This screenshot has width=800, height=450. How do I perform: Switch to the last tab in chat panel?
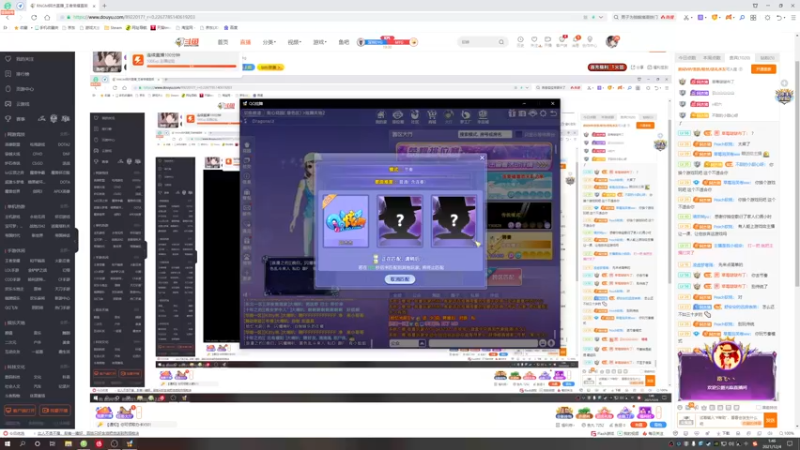point(767,58)
